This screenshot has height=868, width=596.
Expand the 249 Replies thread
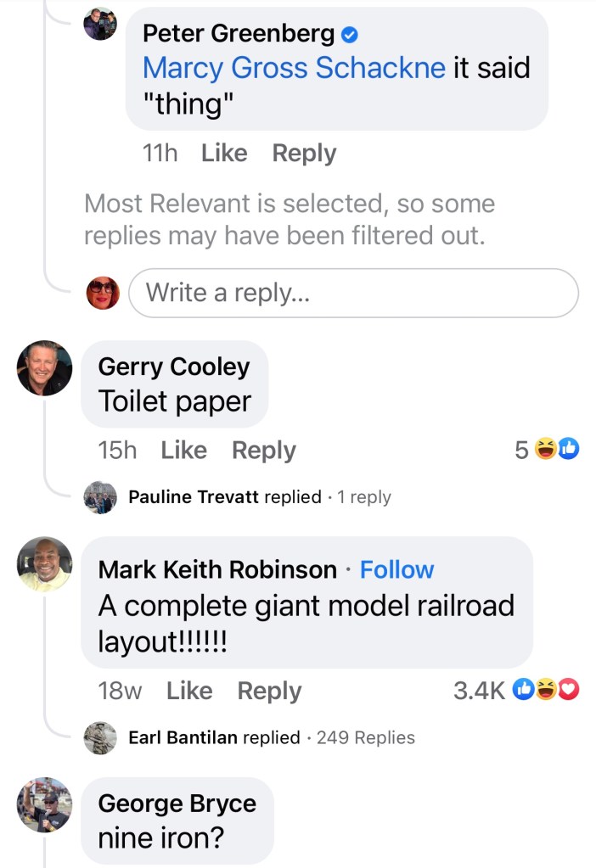point(366,737)
